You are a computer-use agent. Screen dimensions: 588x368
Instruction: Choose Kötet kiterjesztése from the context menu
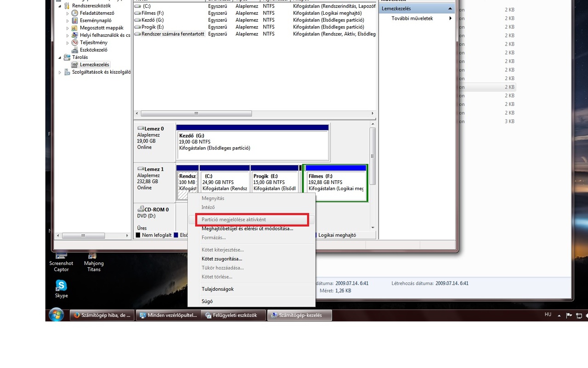tap(251, 250)
